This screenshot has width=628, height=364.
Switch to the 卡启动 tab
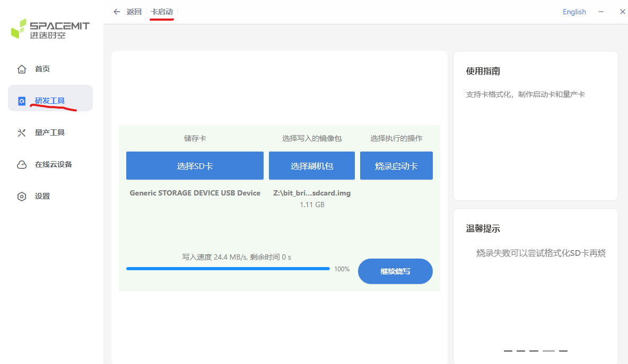pyautogui.click(x=162, y=12)
